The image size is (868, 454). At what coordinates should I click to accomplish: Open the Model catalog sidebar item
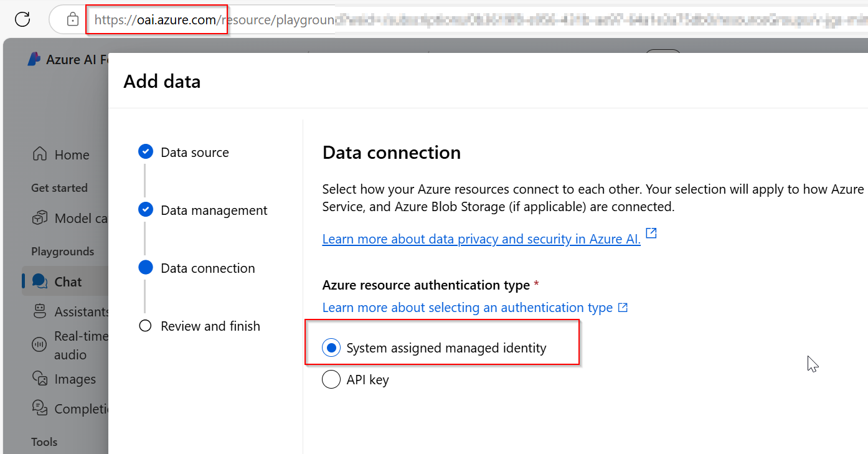(x=65, y=218)
